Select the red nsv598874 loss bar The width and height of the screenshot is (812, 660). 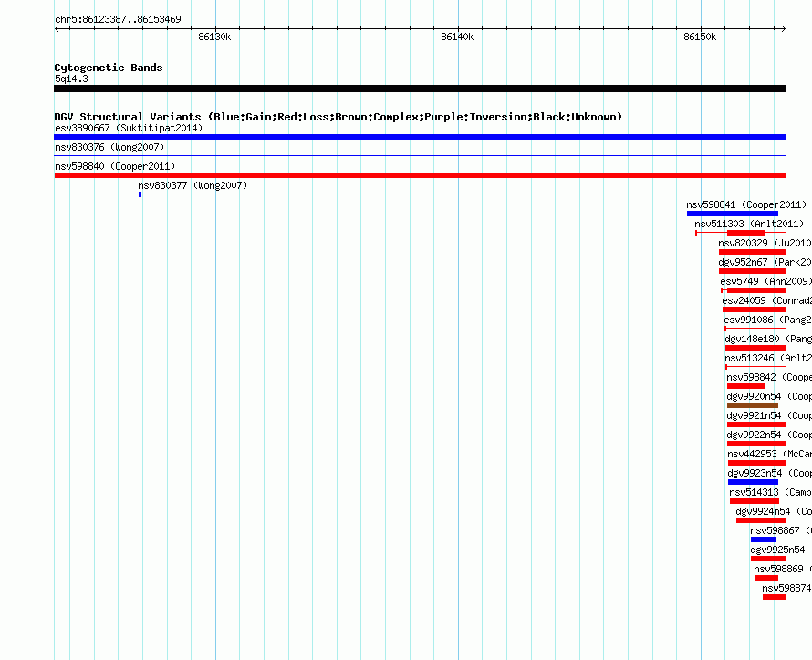775,597
